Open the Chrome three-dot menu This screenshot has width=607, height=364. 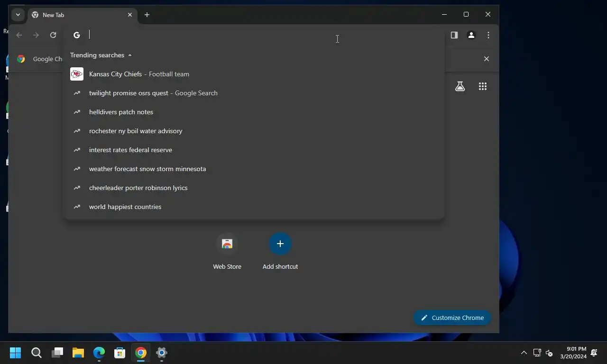tap(488, 35)
